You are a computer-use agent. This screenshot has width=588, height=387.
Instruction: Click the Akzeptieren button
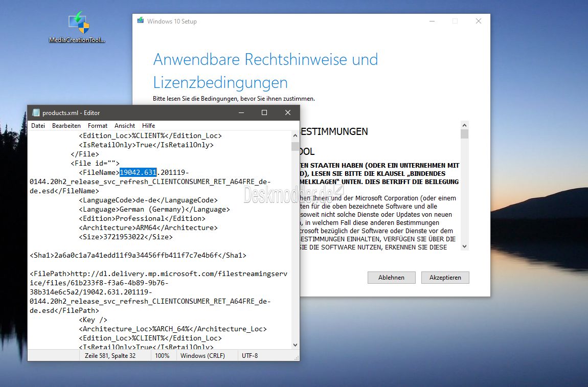coord(445,278)
